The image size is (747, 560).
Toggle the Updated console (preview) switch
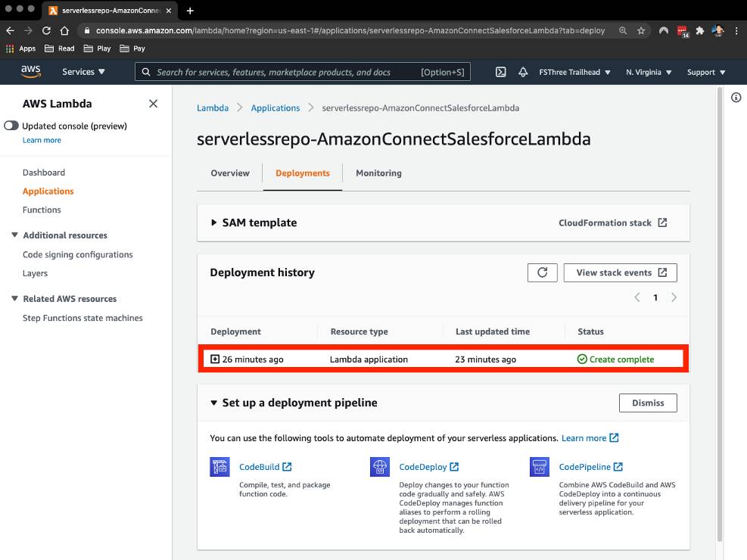tap(11, 126)
